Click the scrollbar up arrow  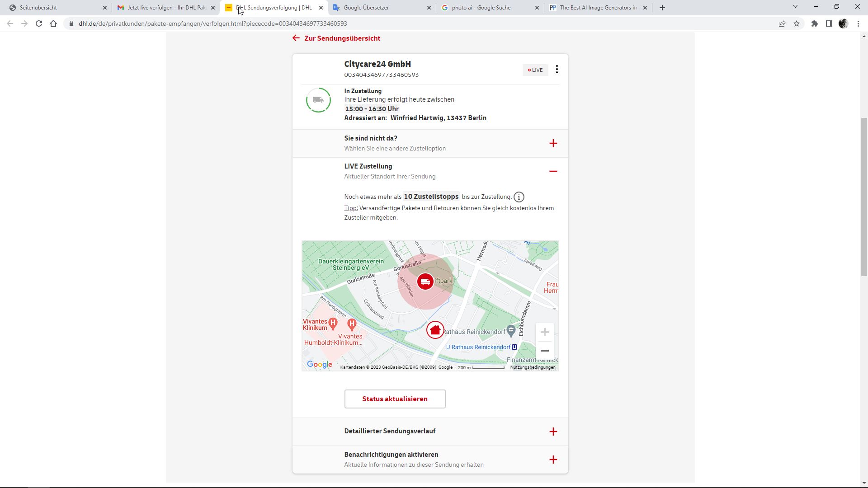[864, 36]
